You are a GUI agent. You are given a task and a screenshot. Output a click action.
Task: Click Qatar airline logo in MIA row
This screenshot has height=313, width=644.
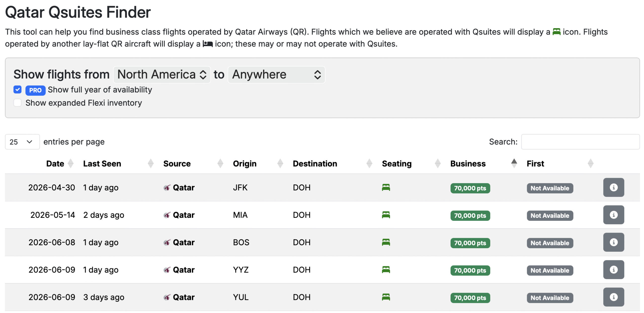(167, 215)
